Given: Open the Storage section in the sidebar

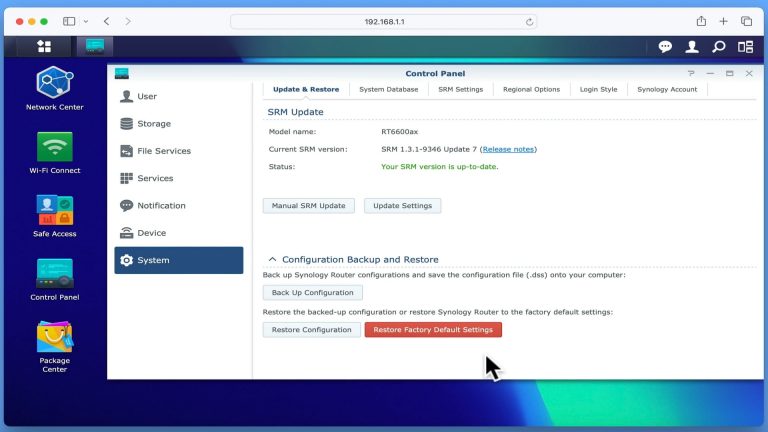Looking at the screenshot, I should [x=179, y=124].
